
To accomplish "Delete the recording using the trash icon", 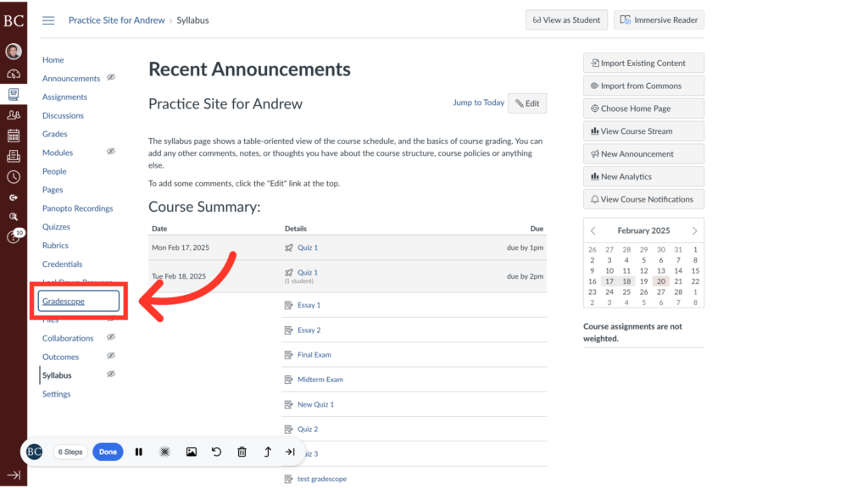I will click(x=242, y=452).
